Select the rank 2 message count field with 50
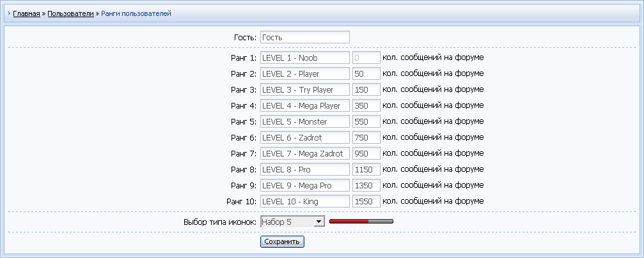 (x=366, y=73)
